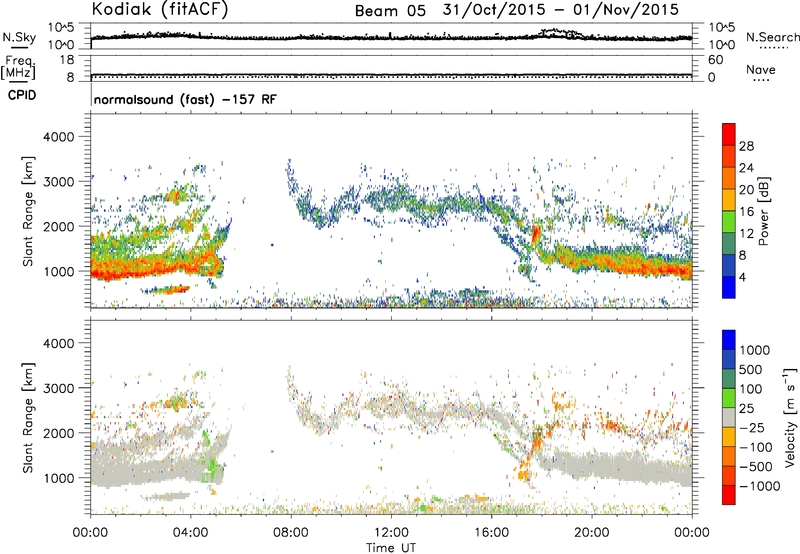Click the "16" tick on Power colorbar
The width and height of the screenshot is (800, 554).
coord(746,212)
